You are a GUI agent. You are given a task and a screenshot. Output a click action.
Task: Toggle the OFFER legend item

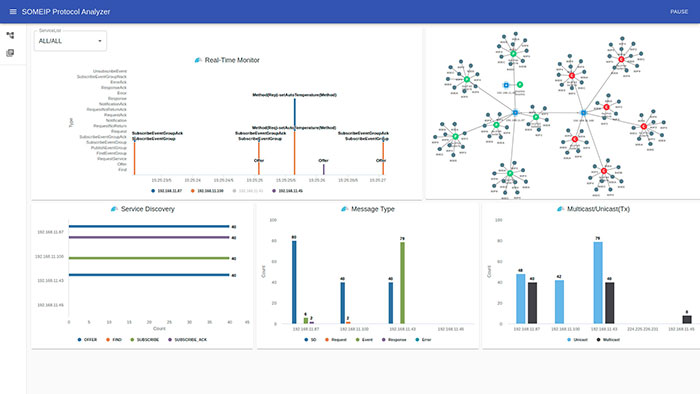(x=87, y=340)
